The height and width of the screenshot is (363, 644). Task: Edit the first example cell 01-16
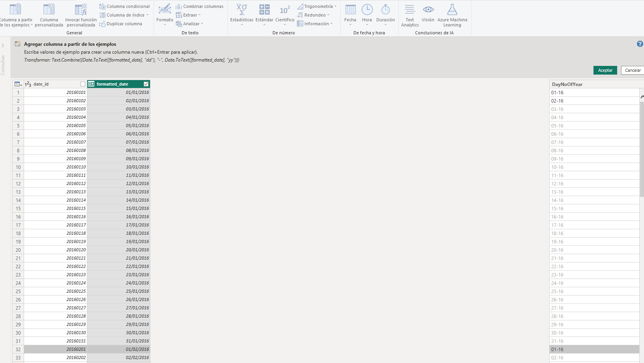594,92
